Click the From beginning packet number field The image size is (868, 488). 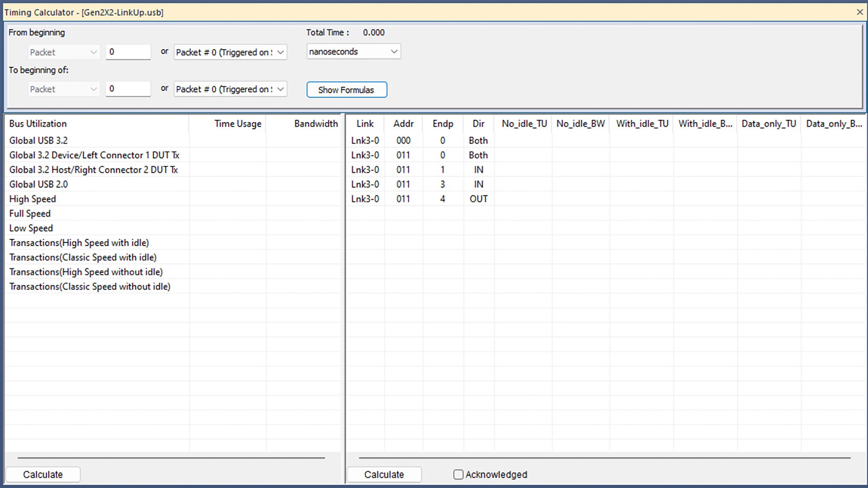128,52
